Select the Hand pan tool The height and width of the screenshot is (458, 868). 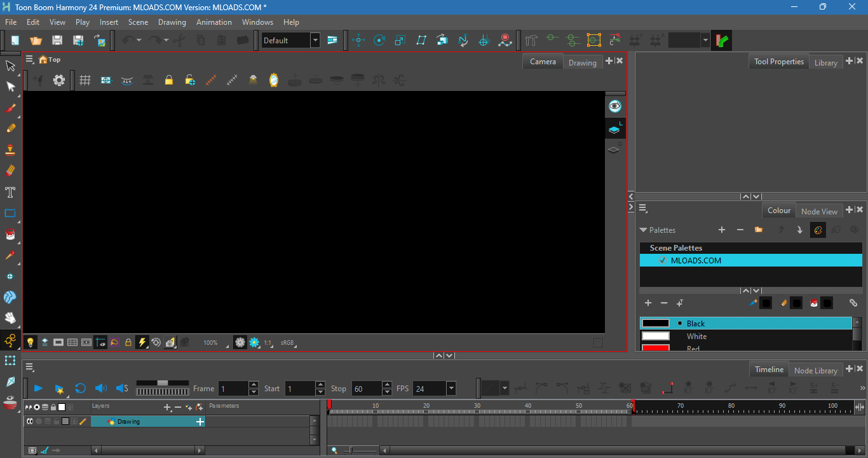pyautogui.click(x=11, y=317)
